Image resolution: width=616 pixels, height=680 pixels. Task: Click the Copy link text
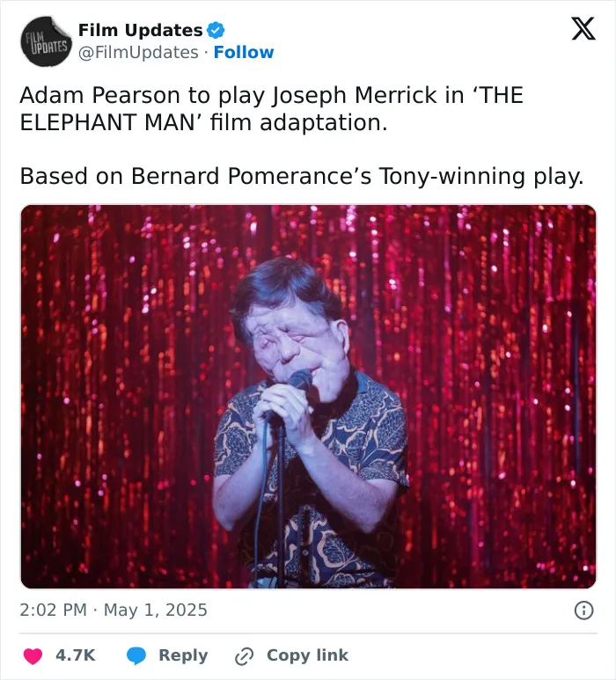(x=308, y=654)
